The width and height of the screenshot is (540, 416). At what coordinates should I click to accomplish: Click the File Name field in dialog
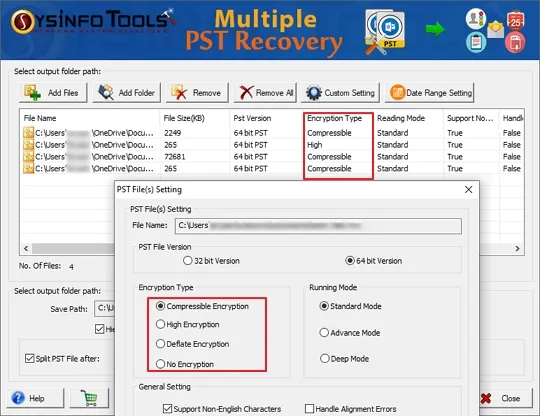[318, 226]
